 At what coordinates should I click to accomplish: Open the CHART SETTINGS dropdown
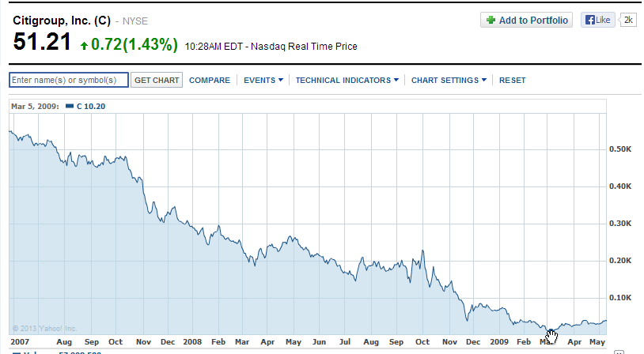tap(449, 81)
